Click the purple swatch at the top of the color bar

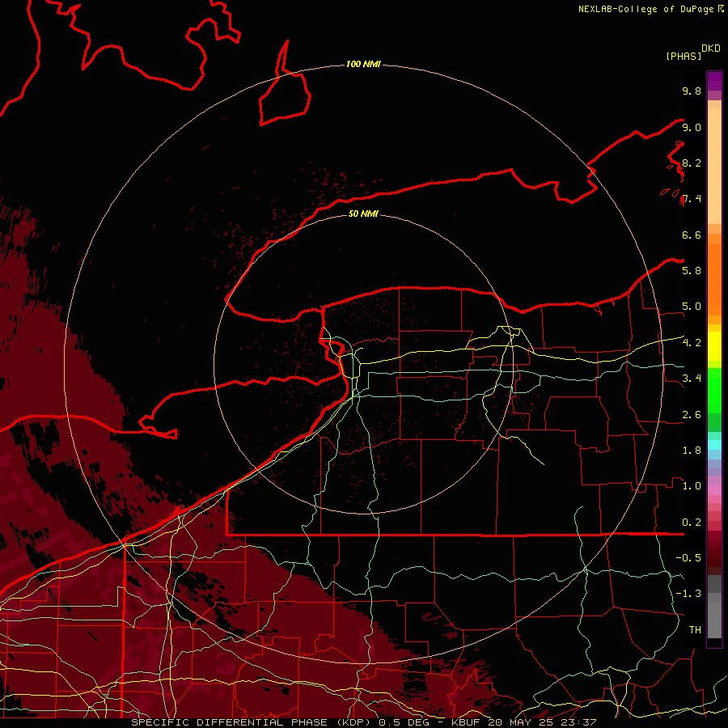(x=714, y=82)
